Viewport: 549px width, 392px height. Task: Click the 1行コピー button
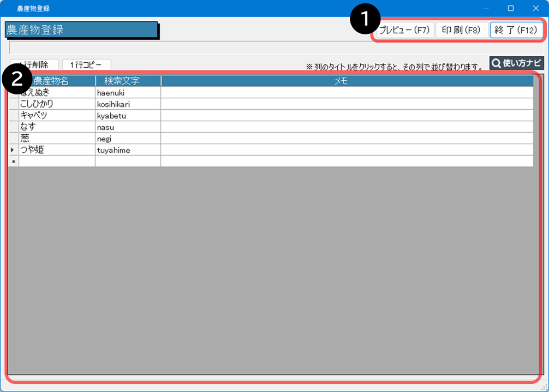[86, 64]
